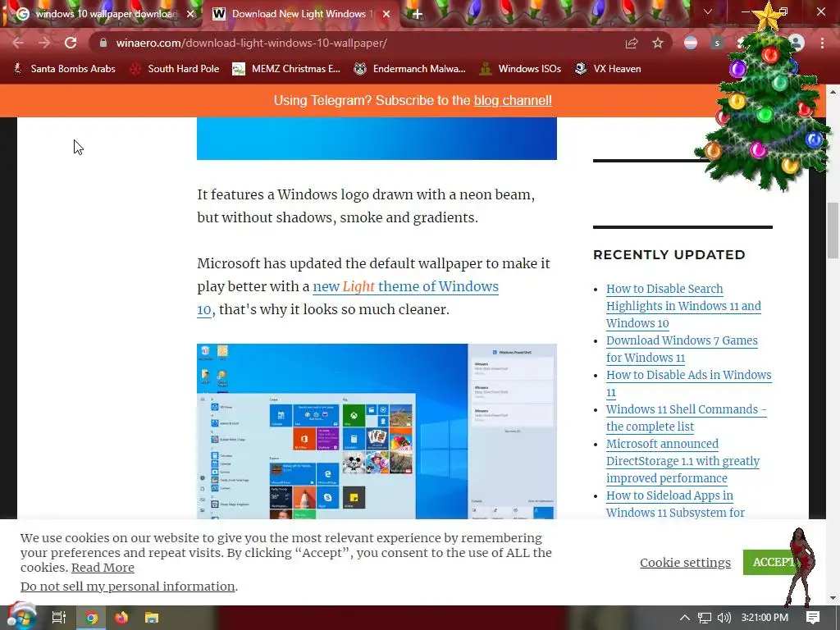
Task: Open the VX Heaven bookmark
Action: click(x=608, y=69)
